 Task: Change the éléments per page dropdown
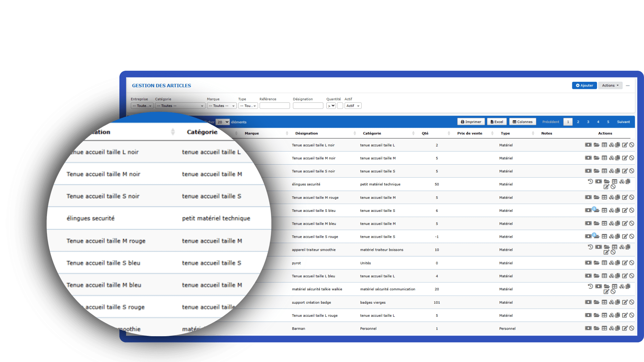222,122
